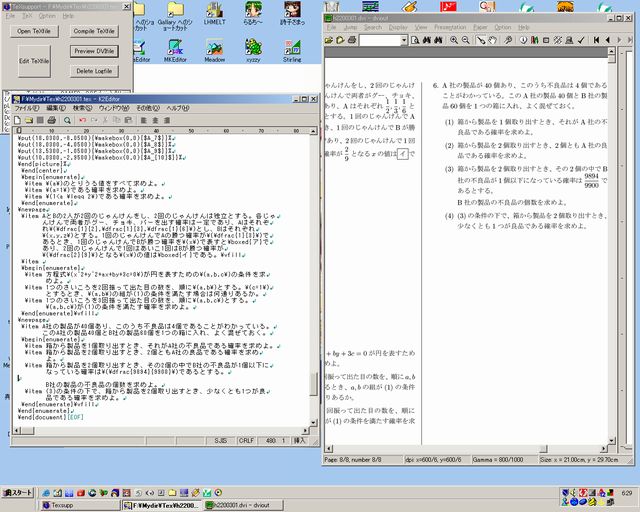Open Paper menu in dviout
This screenshot has width=640, height=512.
(480, 27)
